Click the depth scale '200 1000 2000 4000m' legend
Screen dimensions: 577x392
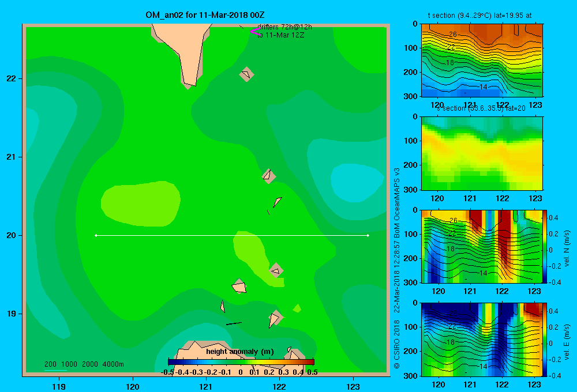click(84, 364)
